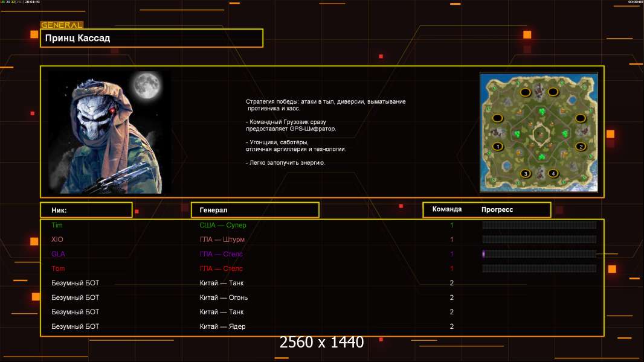644x362 pixels.
Task: Click the empty start slot above position 1
Action: point(498,118)
